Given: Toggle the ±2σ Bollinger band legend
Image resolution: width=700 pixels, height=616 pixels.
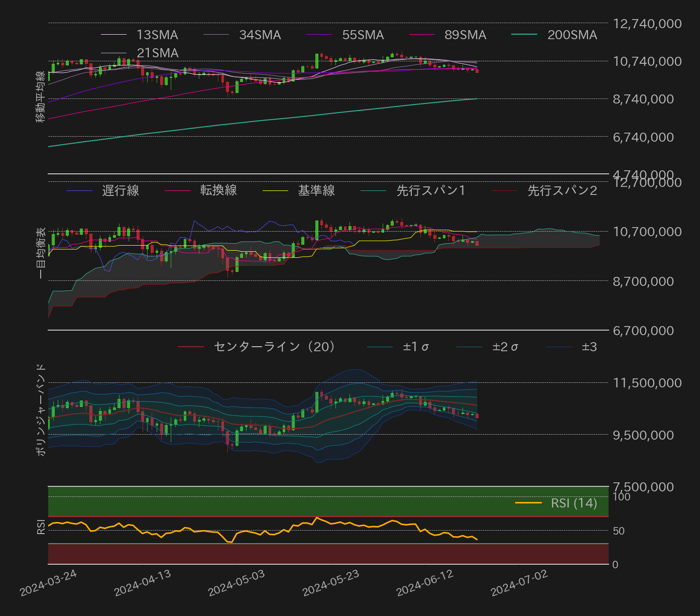Looking at the screenshot, I should click(488, 347).
